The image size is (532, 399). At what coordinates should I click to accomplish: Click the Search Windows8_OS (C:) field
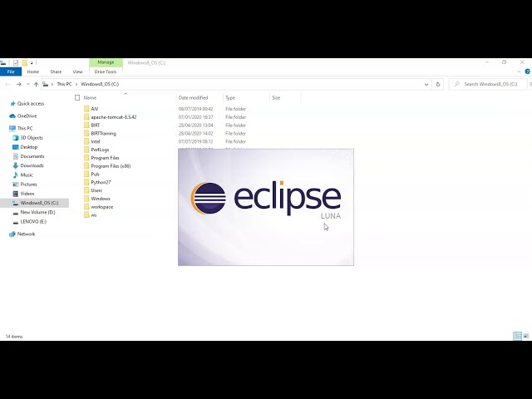(x=488, y=84)
